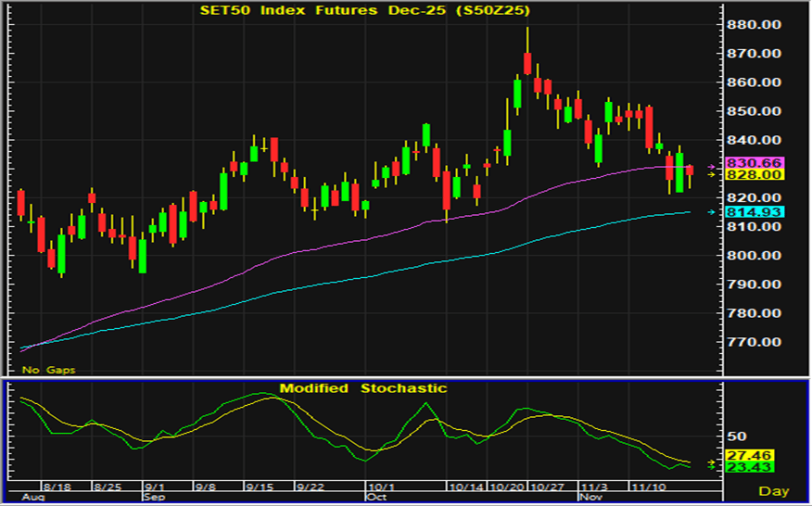Click the 10/20 date marker
This screenshot has height=506, width=812.
click(507, 486)
